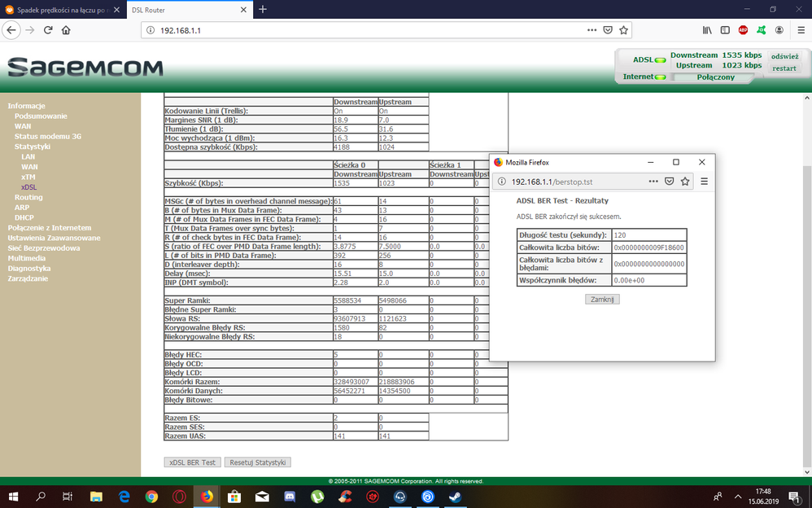Viewport: 812px width, 508px height.
Task: Open Steam from the taskbar
Action: [454, 496]
